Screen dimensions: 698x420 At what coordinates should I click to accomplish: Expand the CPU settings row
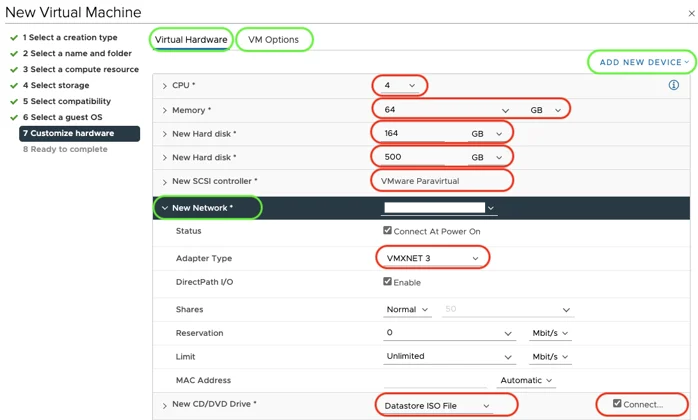point(165,86)
